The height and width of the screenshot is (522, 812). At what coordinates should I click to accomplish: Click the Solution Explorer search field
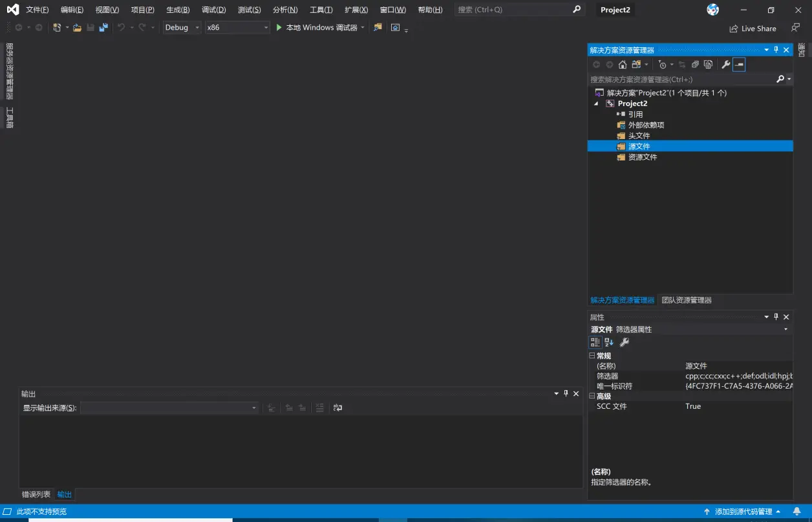point(681,79)
